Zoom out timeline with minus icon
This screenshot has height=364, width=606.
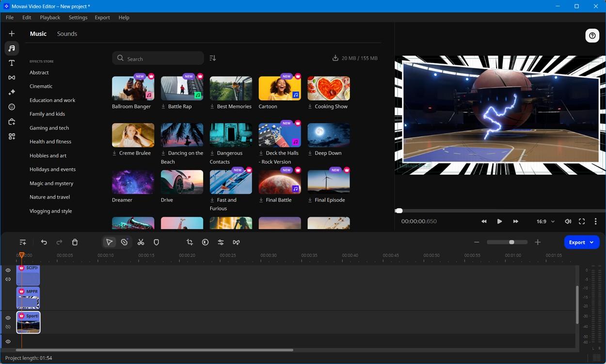pos(477,242)
